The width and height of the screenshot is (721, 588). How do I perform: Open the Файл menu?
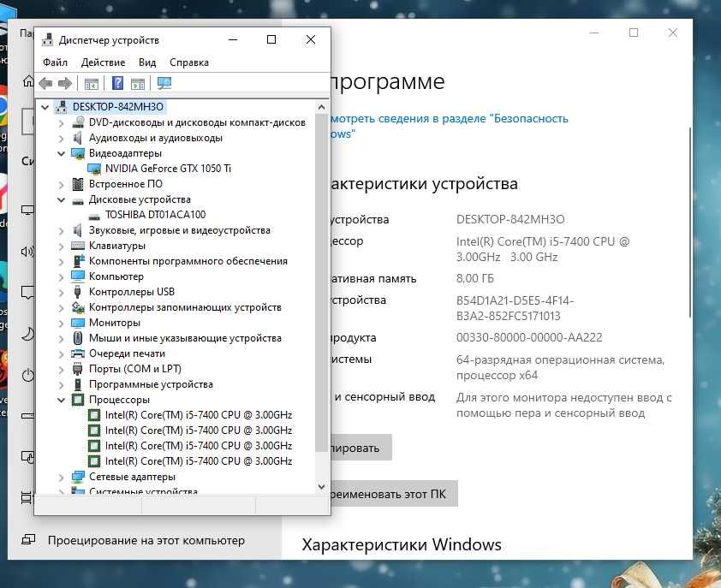point(55,62)
